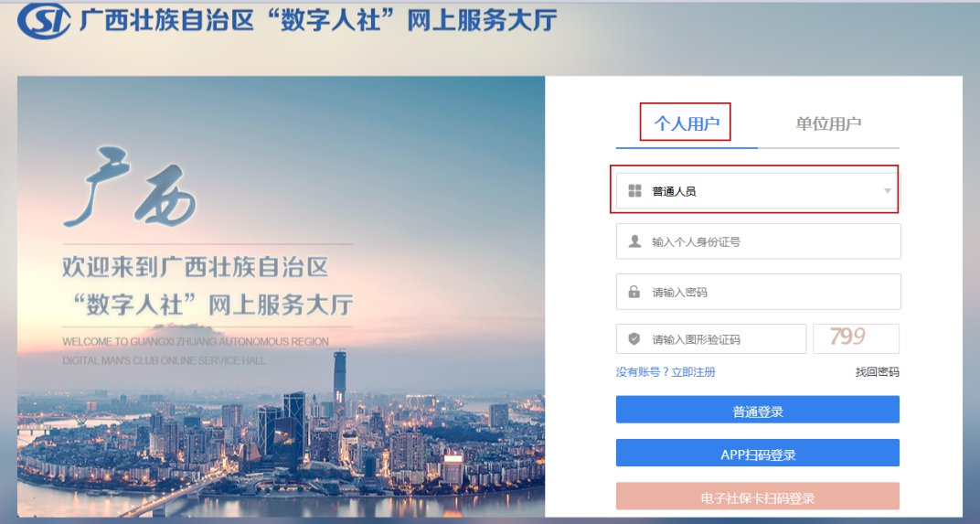Viewport: 980px width, 524px height.
Task: Focus the 请输入密码 field
Action: pyautogui.click(x=758, y=292)
